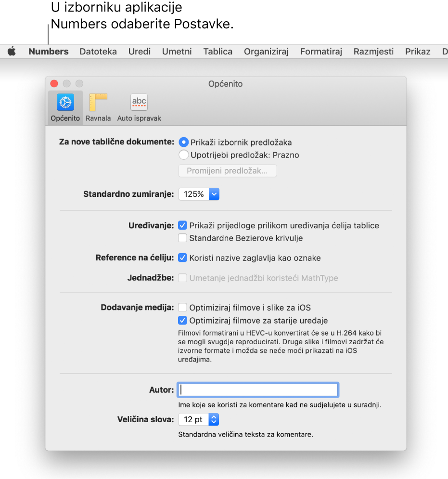Open the Datoteka menu
Screen dimensions: 448x479
pyautogui.click(x=98, y=52)
